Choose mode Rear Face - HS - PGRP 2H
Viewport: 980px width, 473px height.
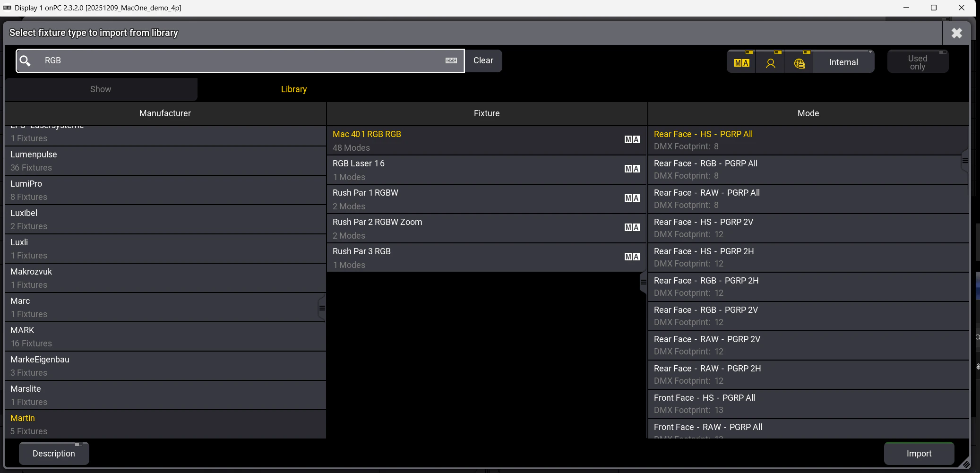(x=808, y=258)
